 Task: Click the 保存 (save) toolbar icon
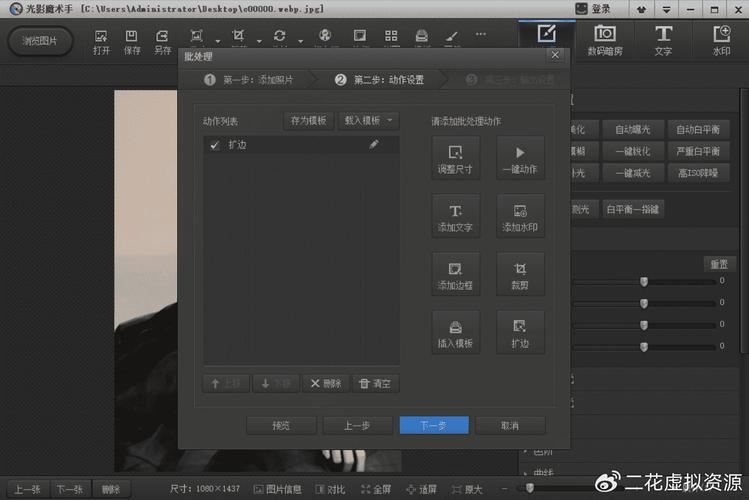click(132, 42)
